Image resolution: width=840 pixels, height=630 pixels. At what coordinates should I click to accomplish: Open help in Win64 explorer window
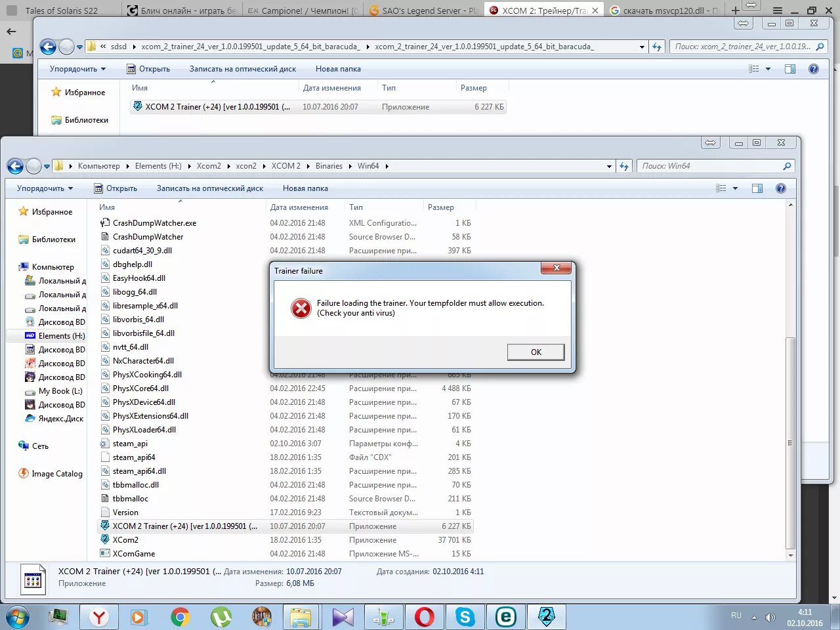[x=780, y=188]
